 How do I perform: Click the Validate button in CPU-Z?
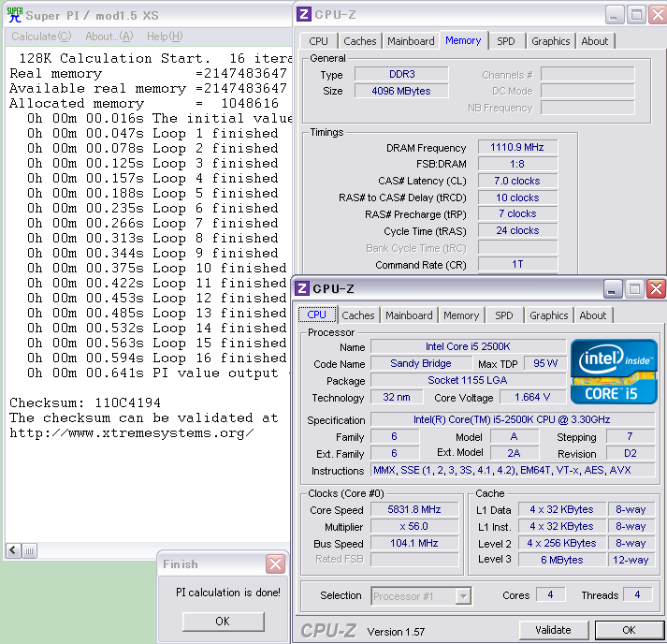[x=554, y=630]
